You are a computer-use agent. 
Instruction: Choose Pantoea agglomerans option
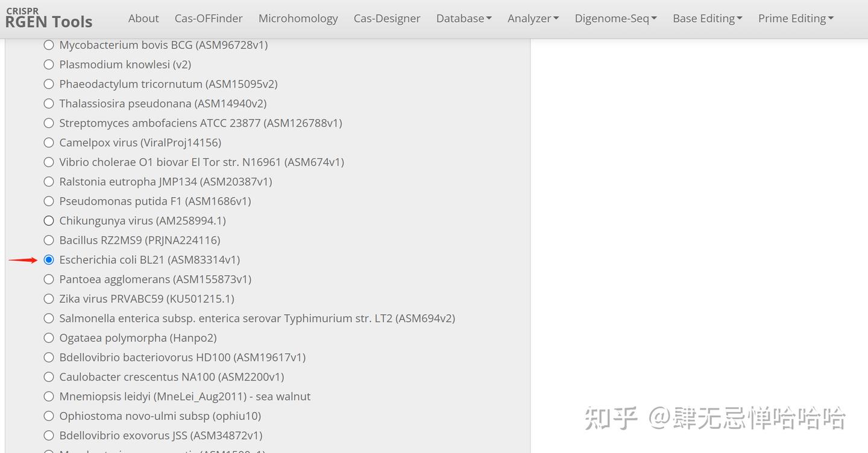pyautogui.click(x=48, y=279)
